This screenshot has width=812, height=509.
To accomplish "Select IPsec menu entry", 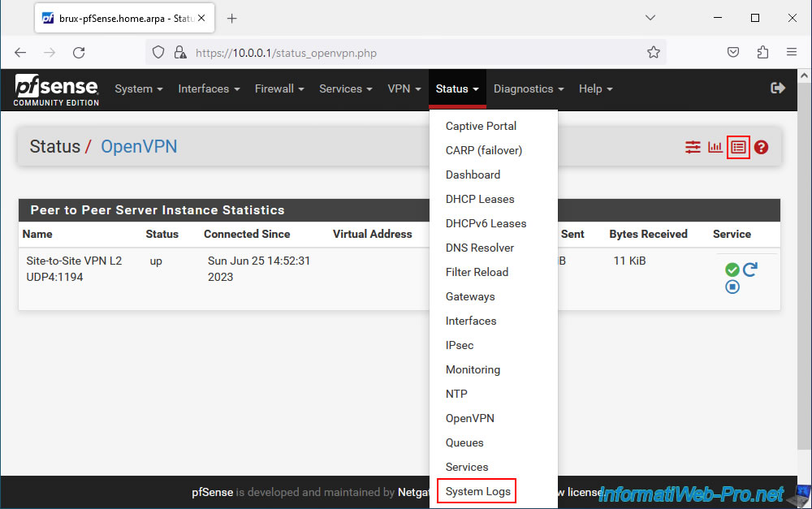I will point(460,345).
